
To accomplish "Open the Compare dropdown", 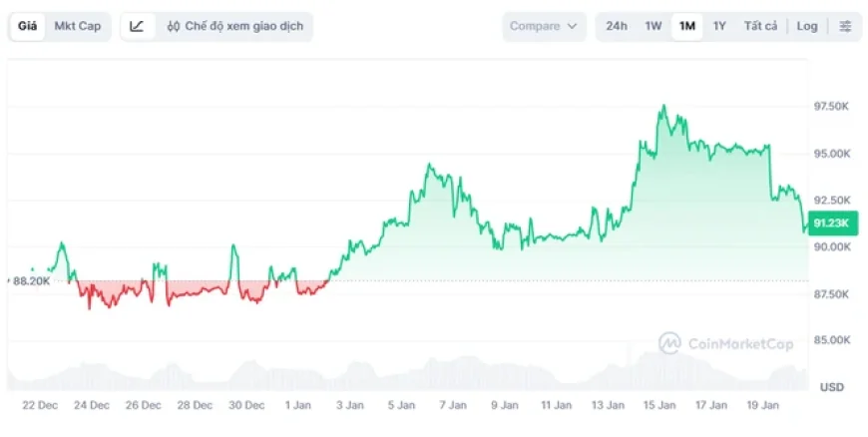I will pyautogui.click(x=544, y=26).
